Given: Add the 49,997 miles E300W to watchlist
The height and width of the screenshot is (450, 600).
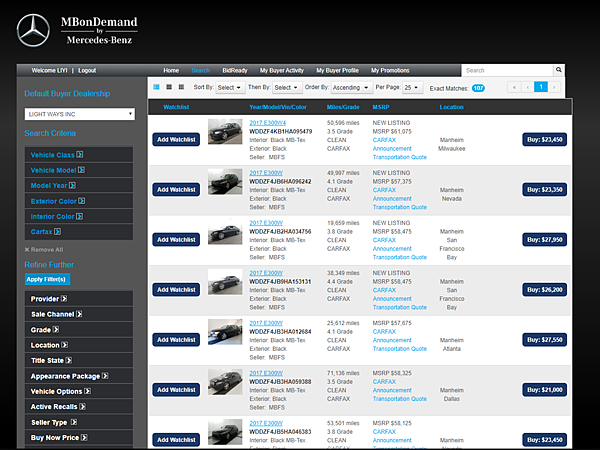Looking at the screenshot, I should coord(176,189).
